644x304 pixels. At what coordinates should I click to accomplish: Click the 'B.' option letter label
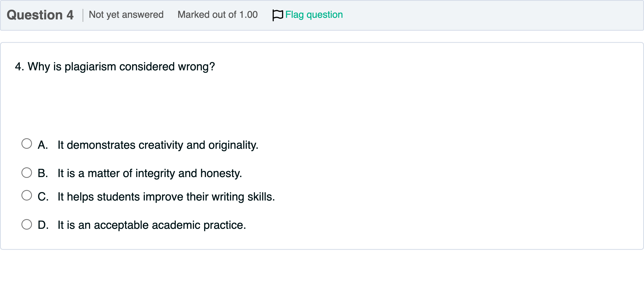click(x=43, y=173)
